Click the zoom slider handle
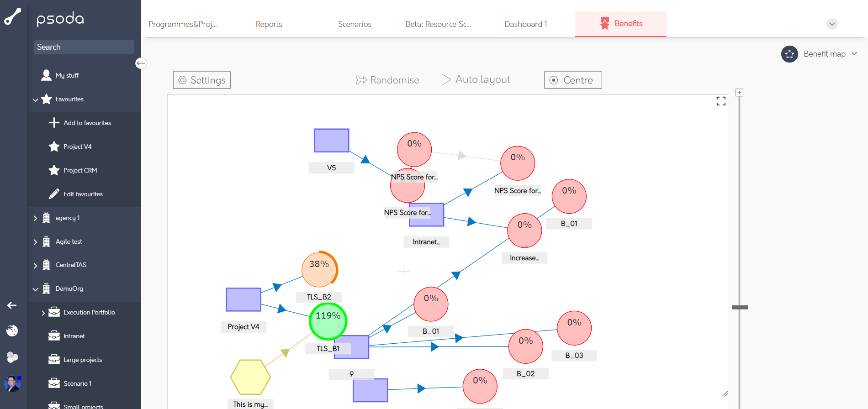 coord(739,307)
